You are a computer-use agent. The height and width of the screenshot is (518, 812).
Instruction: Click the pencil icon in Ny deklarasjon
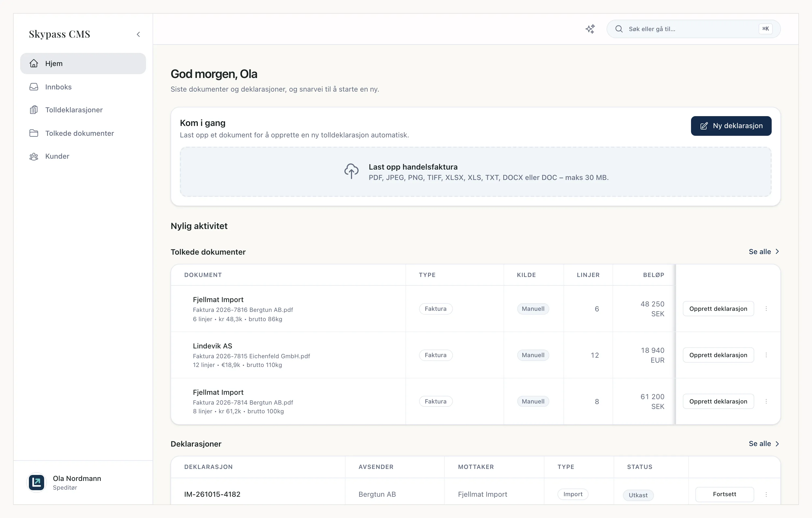[704, 126]
